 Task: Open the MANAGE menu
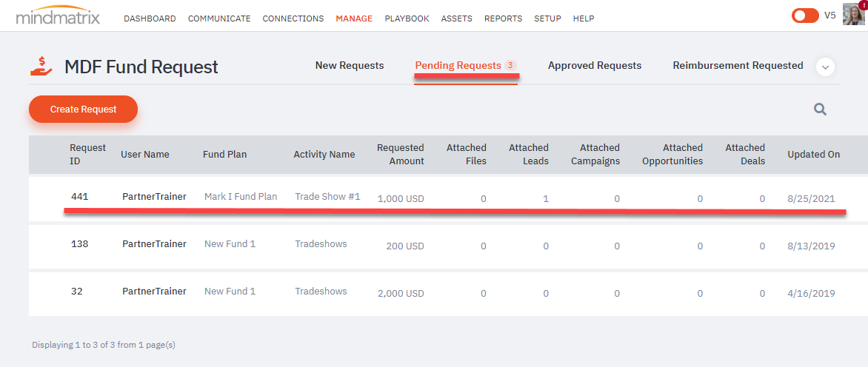(x=354, y=18)
